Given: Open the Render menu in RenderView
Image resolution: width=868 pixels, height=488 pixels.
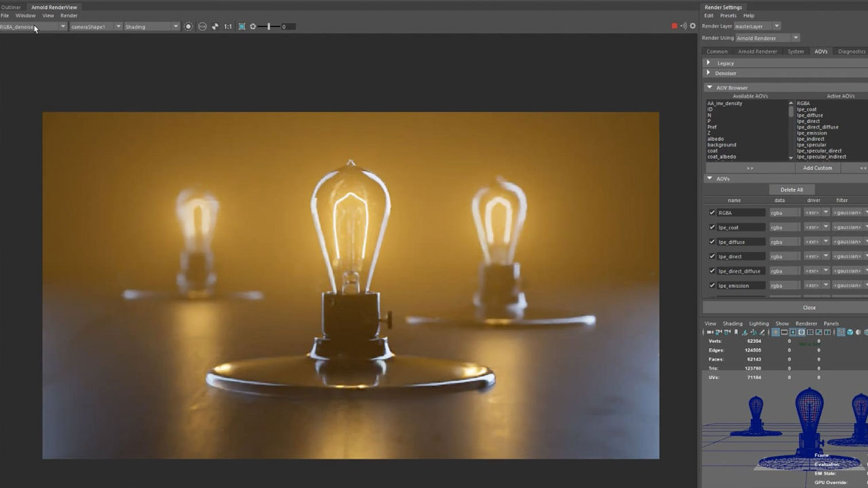Looking at the screenshot, I should point(69,16).
